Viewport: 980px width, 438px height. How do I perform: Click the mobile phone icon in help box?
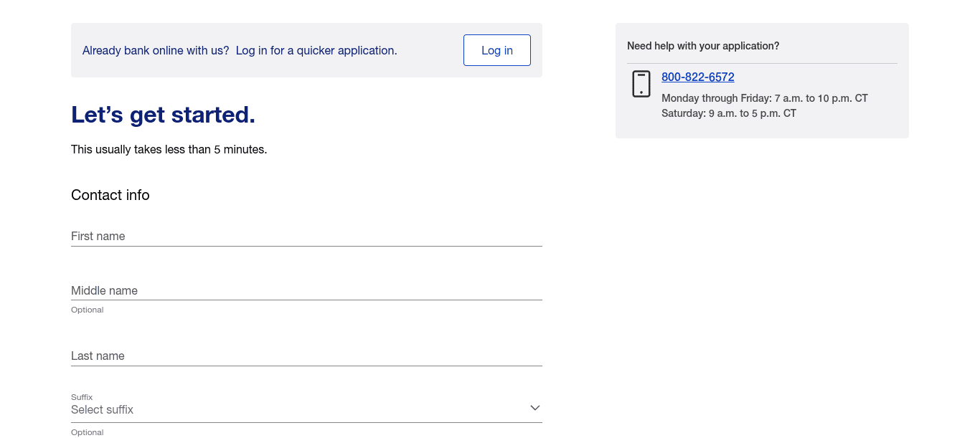coord(641,83)
